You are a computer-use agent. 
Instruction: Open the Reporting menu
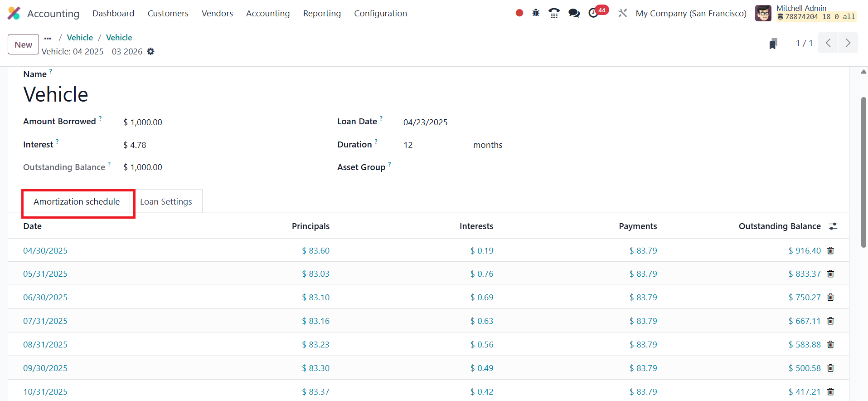point(322,14)
